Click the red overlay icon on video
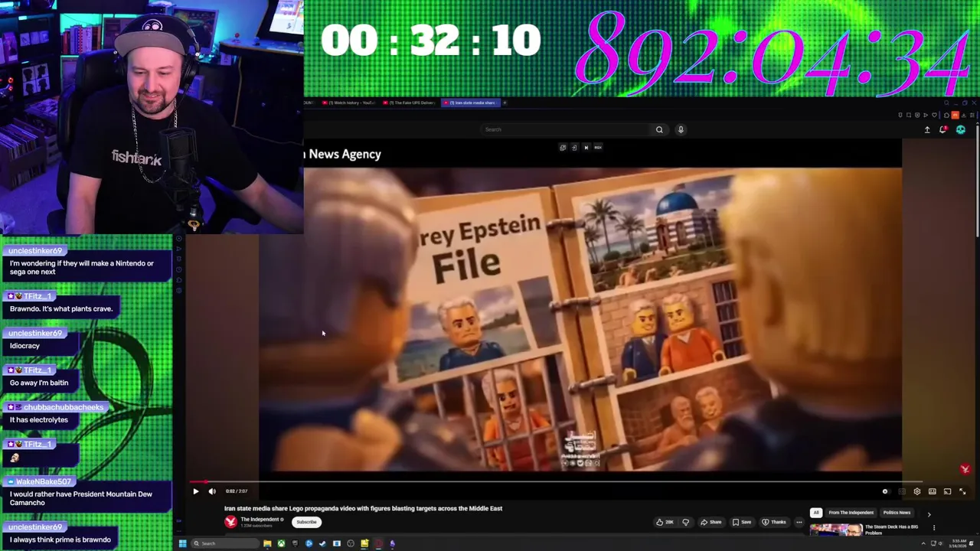Viewport: 980px width, 551px height. [965, 469]
